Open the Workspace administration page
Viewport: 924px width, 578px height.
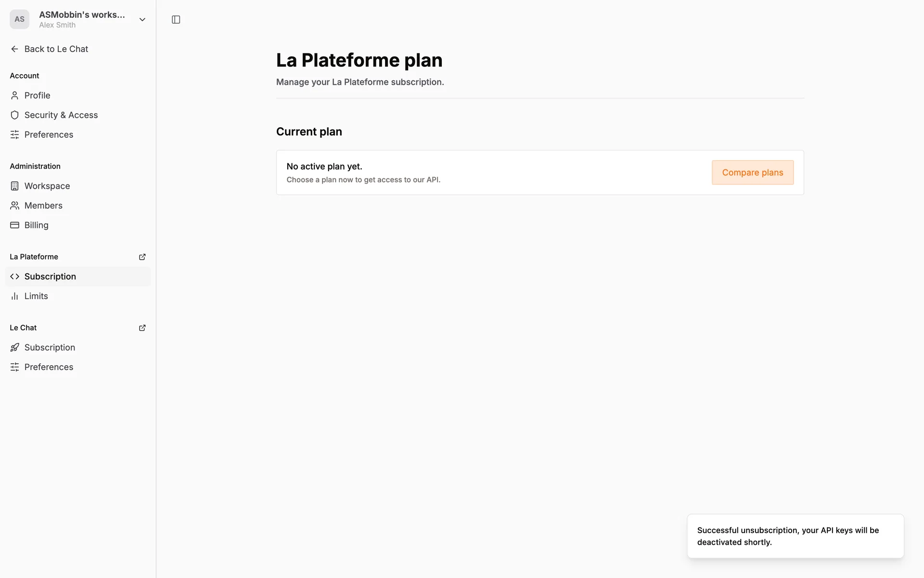(47, 186)
